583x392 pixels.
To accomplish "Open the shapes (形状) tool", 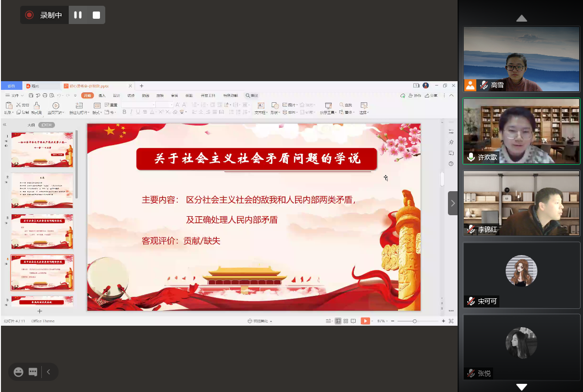I will 275,105.
